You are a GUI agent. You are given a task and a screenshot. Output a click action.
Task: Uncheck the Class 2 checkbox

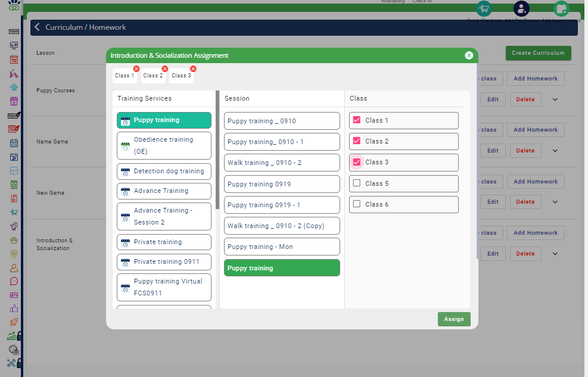(357, 141)
